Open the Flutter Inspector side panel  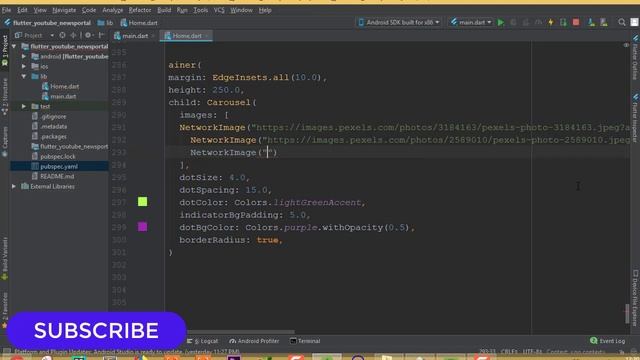click(635, 118)
